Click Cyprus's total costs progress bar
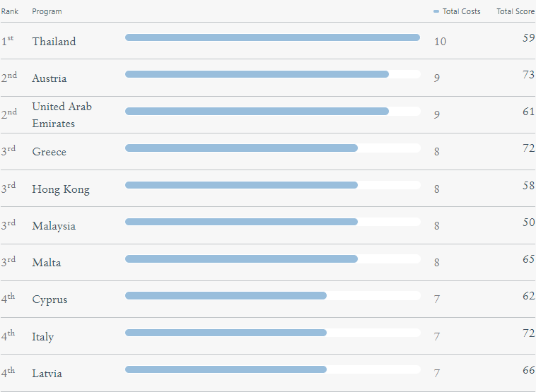Screen dimensions: 536x392 [272, 296]
